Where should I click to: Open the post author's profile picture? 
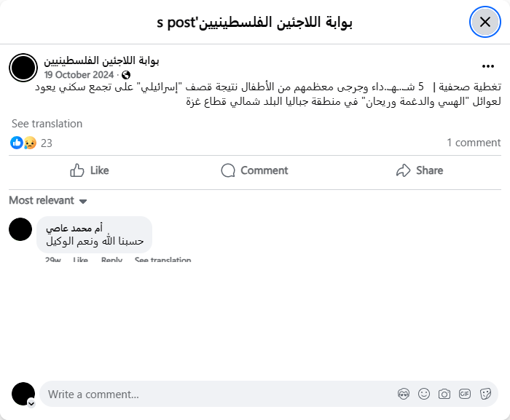coord(23,68)
